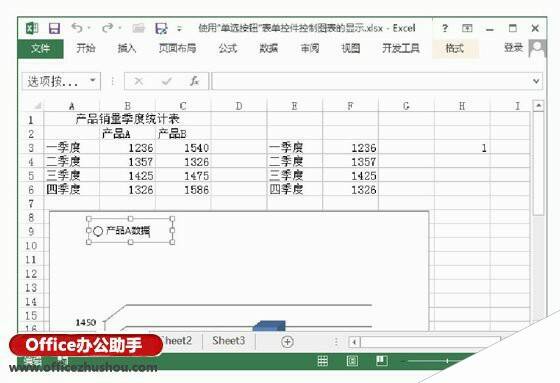Click the horizontal scrollbar left arrow

point(354,342)
